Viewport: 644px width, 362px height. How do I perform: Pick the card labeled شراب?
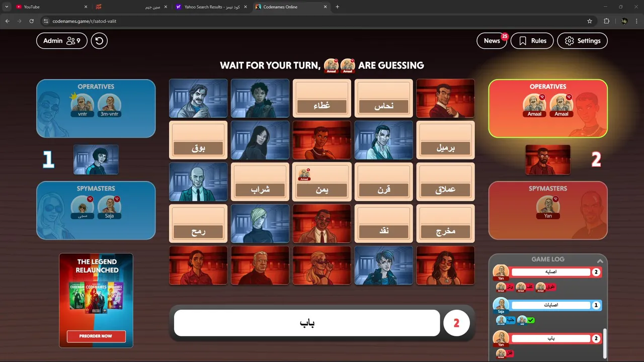[x=260, y=182]
